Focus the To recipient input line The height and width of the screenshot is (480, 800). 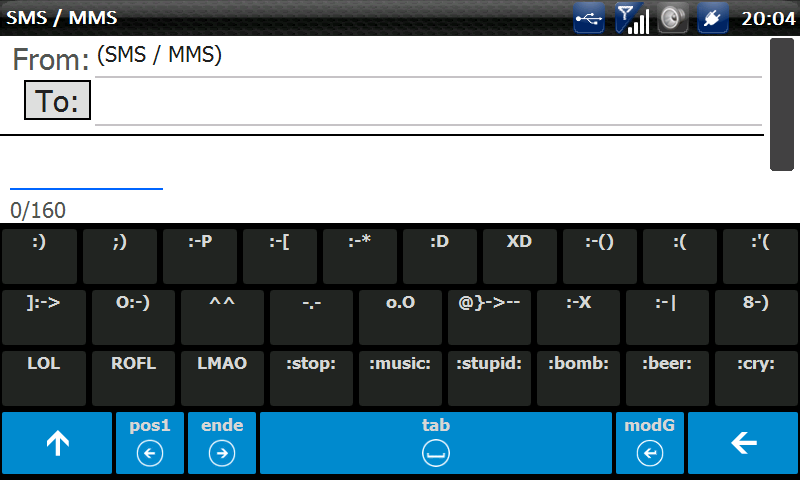tap(429, 103)
